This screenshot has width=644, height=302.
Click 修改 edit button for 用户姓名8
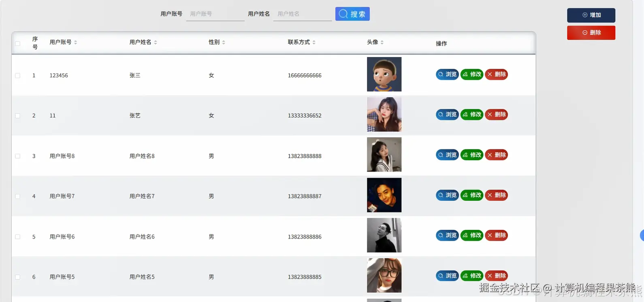pyautogui.click(x=472, y=155)
